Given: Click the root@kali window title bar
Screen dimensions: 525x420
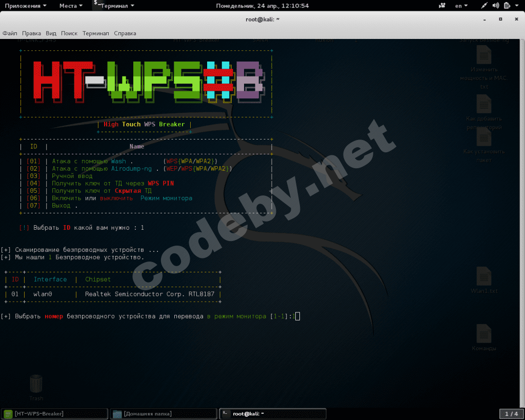Looking at the screenshot, I should pyautogui.click(x=262, y=19).
